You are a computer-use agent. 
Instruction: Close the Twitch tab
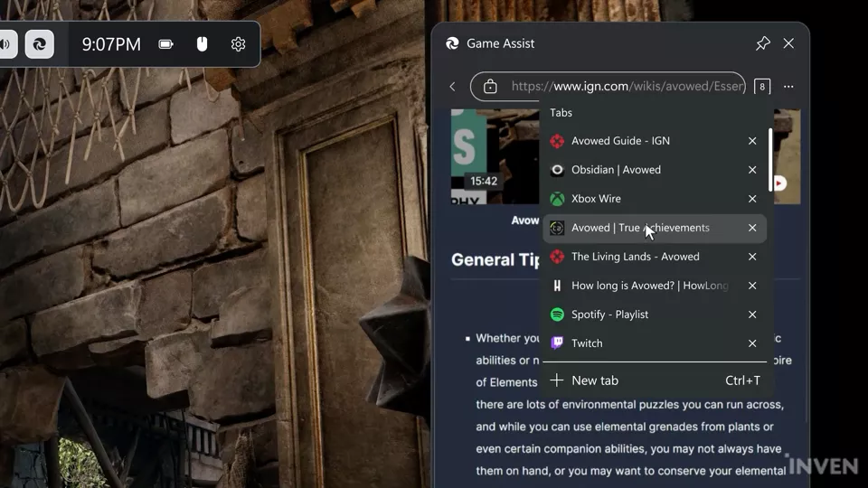752,343
